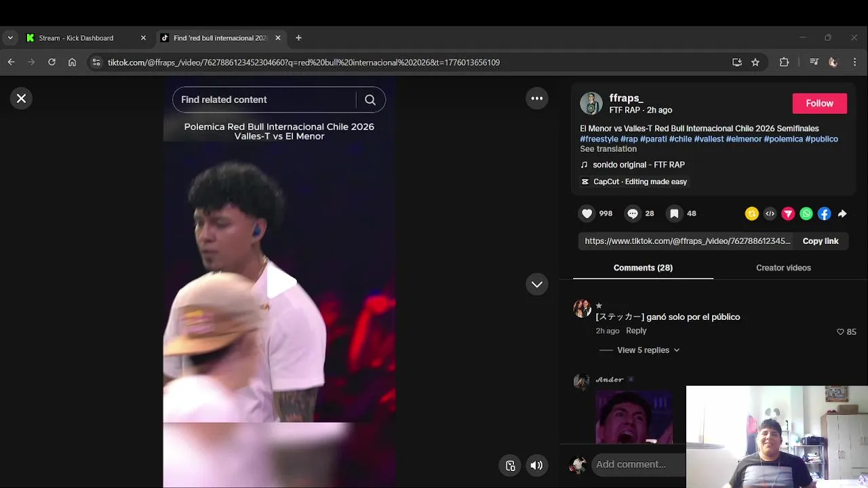Like the comment with 85 likes

click(x=841, y=332)
